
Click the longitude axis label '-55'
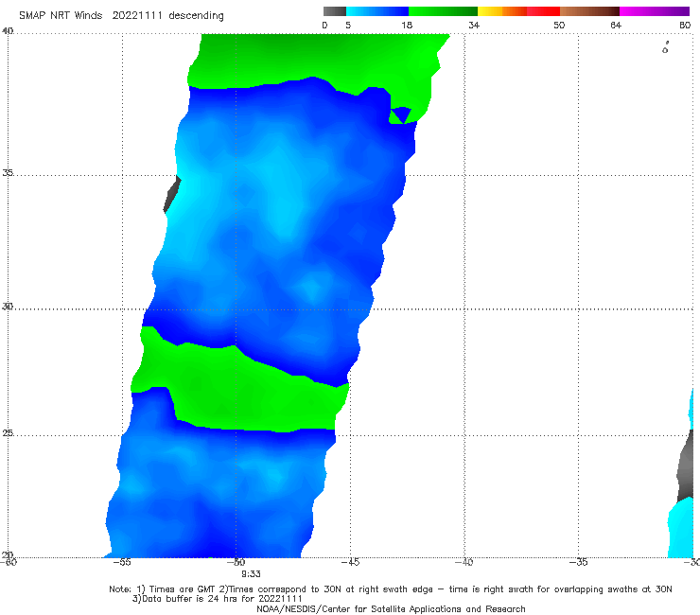coord(122,562)
